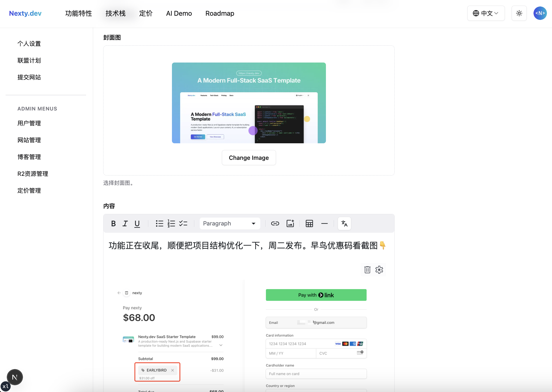Apply bold formatting in the editor
This screenshot has width=552, height=392.
[x=113, y=223]
